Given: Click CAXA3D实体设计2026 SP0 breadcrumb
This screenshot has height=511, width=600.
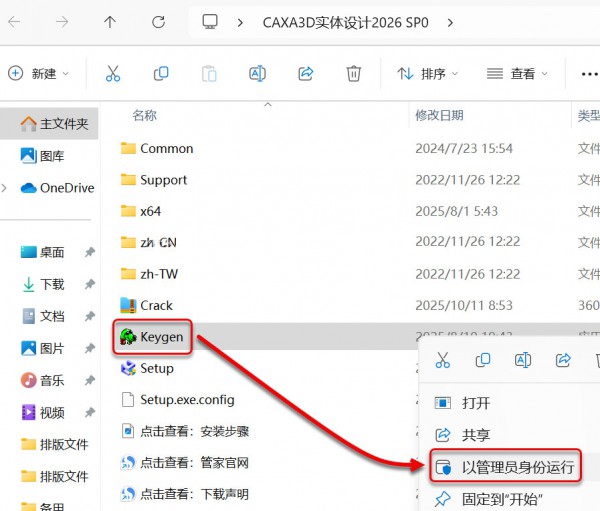Looking at the screenshot, I should pyautogui.click(x=345, y=23).
